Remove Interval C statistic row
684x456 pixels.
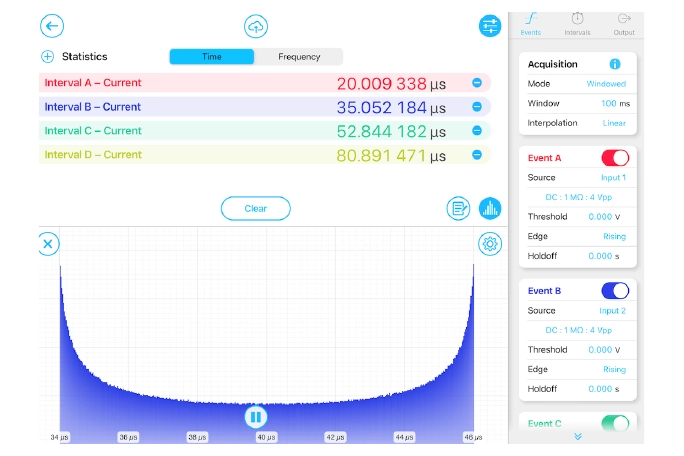tap(477, 130)
